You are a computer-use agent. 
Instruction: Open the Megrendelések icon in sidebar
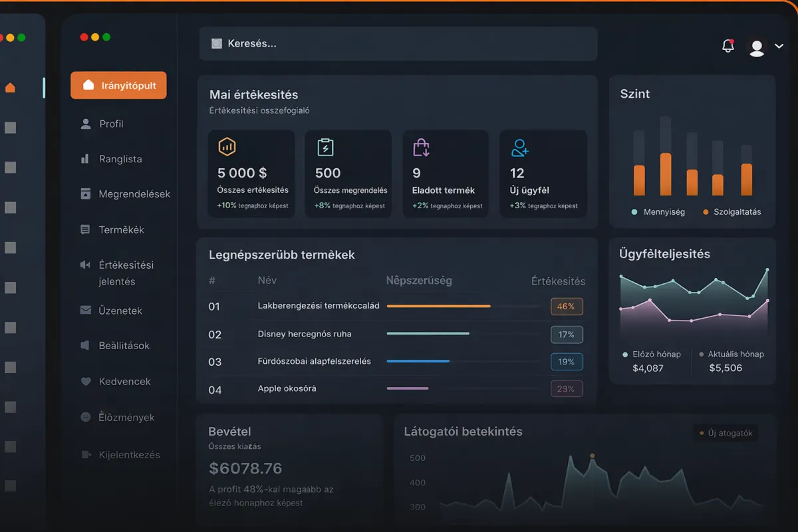pos(85,194)
